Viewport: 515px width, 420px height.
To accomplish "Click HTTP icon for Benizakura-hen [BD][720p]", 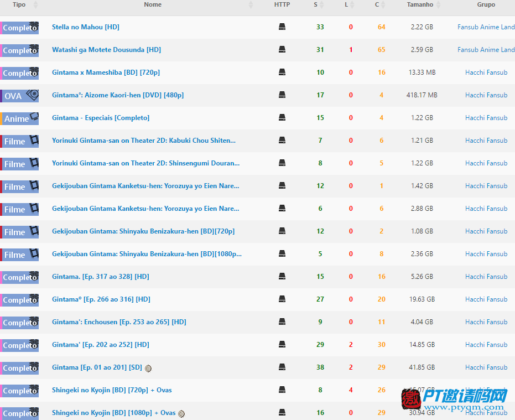I will click(x=282, y=231).
